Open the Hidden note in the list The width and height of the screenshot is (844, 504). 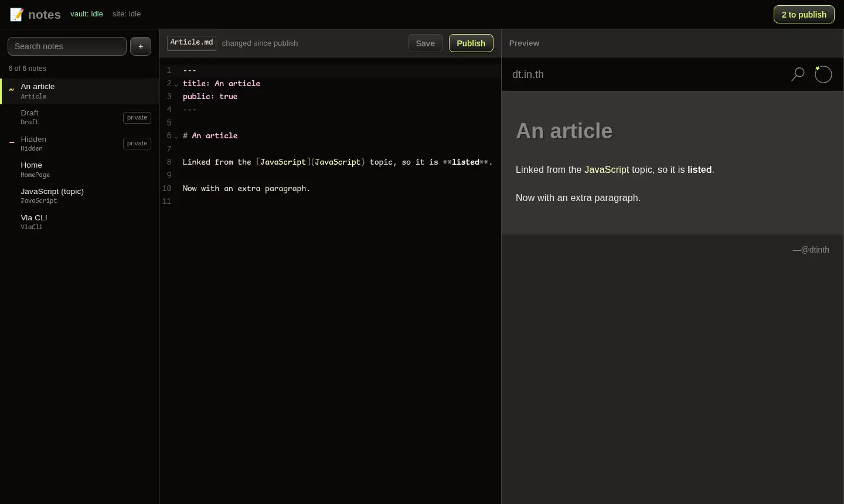(x=80, y=144)
